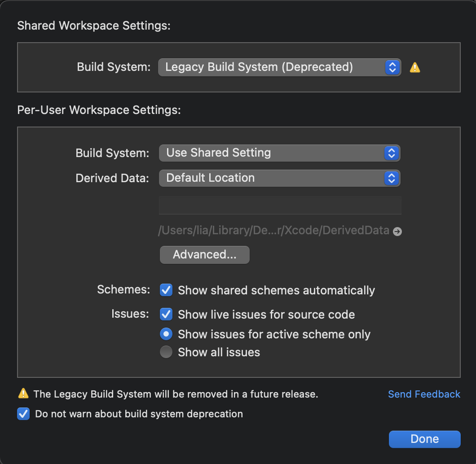Click the Legacy Build System removal notice text
This screenshot has width=476, height=464.
click(x=176, y=394)
